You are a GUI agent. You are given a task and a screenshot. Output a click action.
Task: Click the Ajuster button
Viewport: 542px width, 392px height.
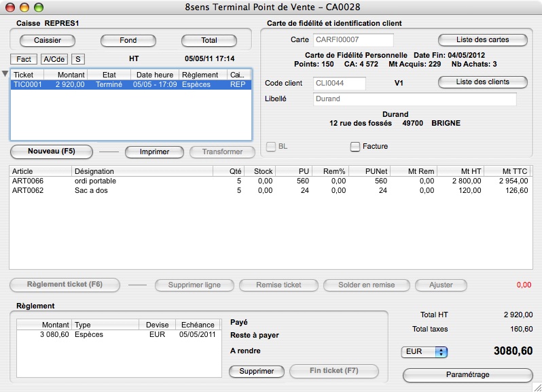click(x=441, y=285)
